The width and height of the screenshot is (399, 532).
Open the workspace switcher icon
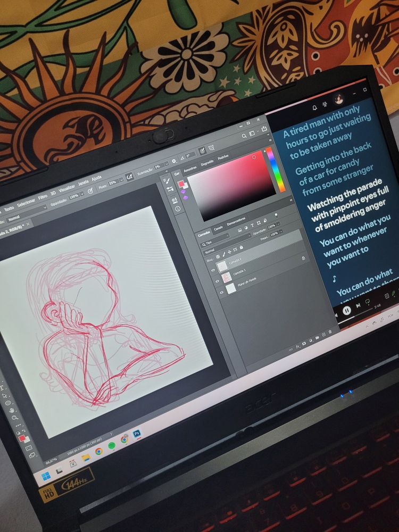[252, 134]
